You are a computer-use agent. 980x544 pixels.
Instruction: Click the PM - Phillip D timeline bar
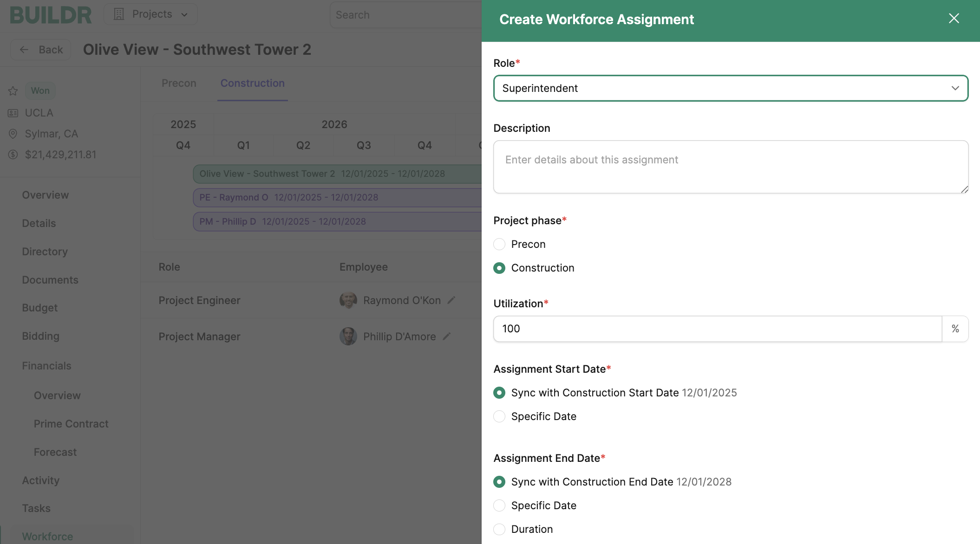point(337,221)
